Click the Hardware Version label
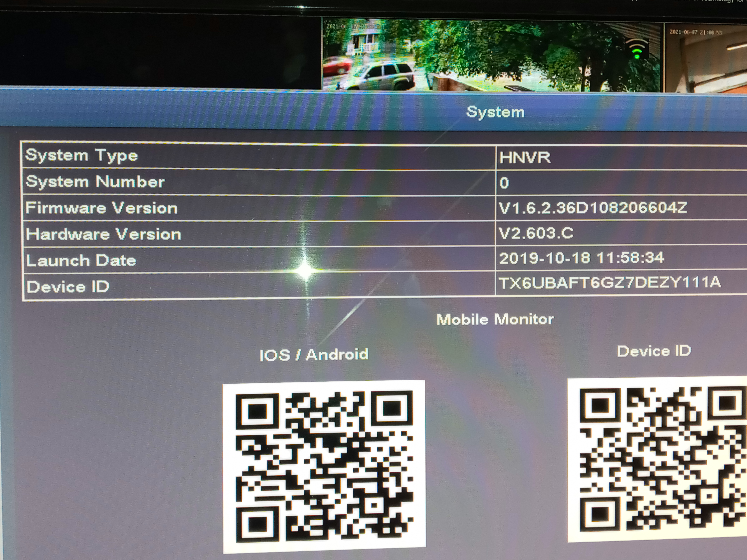The width and height of the screenshot is (747, 560). 103,234
